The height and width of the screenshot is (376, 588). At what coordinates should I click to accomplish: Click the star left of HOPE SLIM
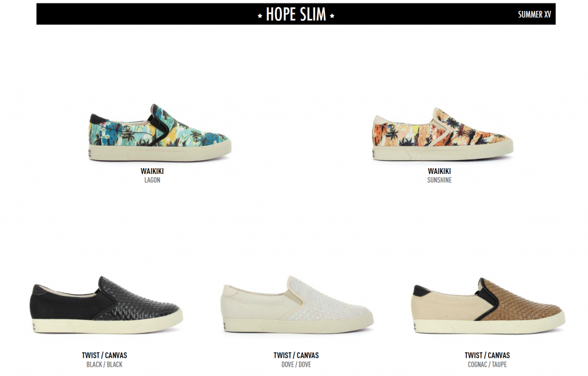click(260, 15)
